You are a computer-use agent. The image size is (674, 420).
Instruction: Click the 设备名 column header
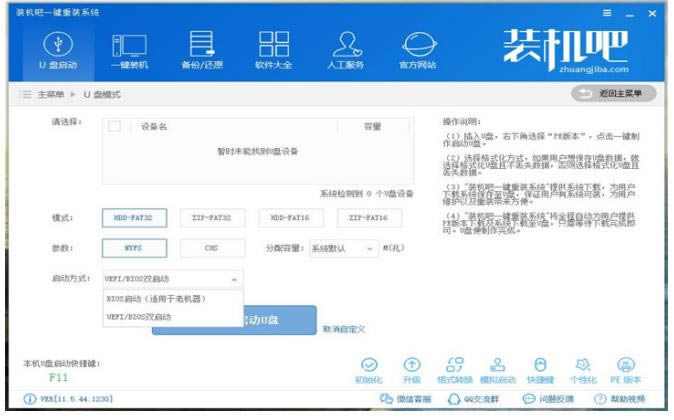[x=153, y=126]
